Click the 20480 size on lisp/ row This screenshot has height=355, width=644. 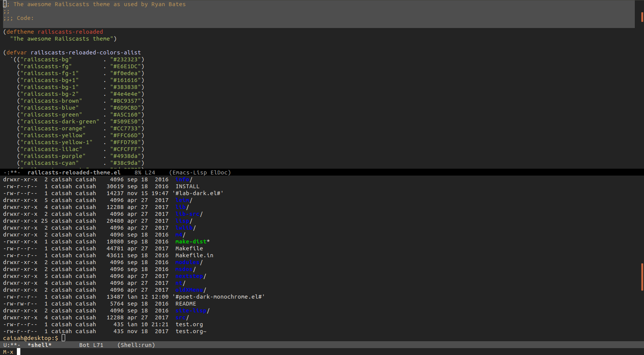pyautogui.click(x=115, y=221)
